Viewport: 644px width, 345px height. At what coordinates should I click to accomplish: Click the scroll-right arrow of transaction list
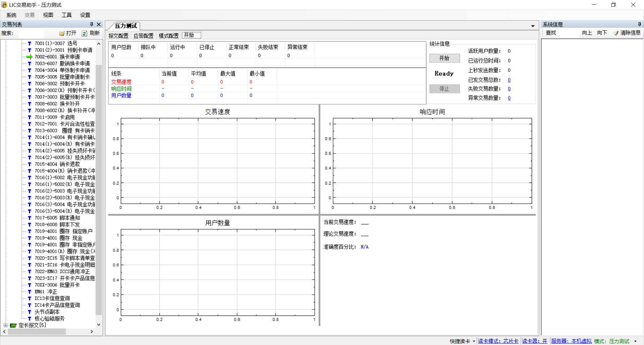click(92, 332)
